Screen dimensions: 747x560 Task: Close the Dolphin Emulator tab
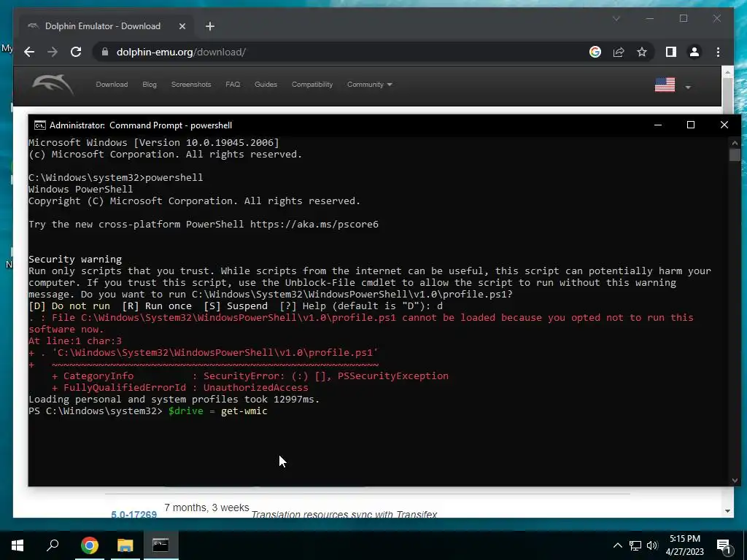point(182,26)
